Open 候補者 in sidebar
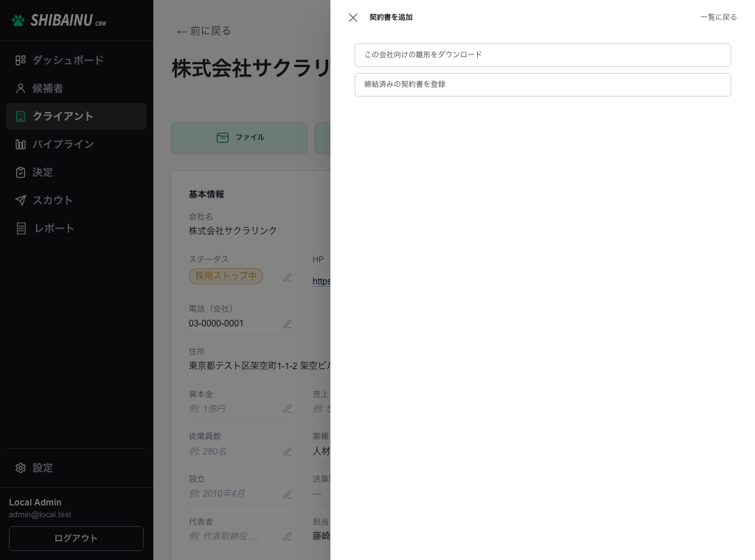Viewport: 755px width, 560px height. (x=76, y=88)
